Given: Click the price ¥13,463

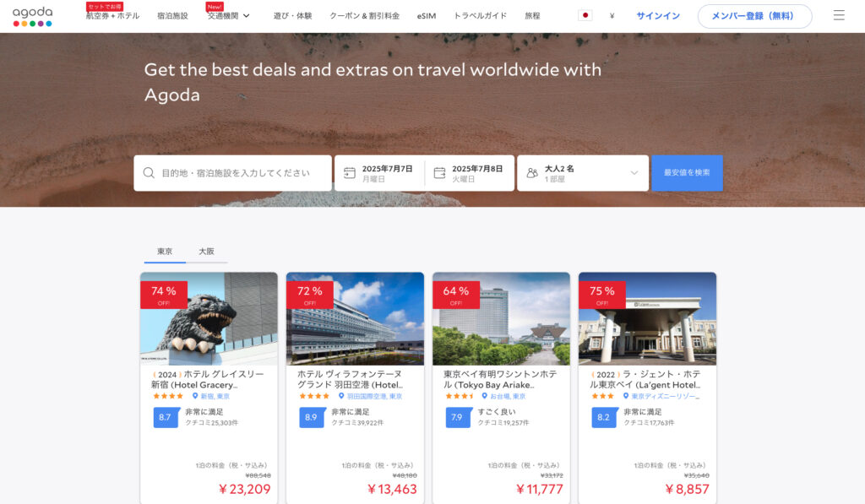Looking at the screenshot, I should (x=392, y=489).
